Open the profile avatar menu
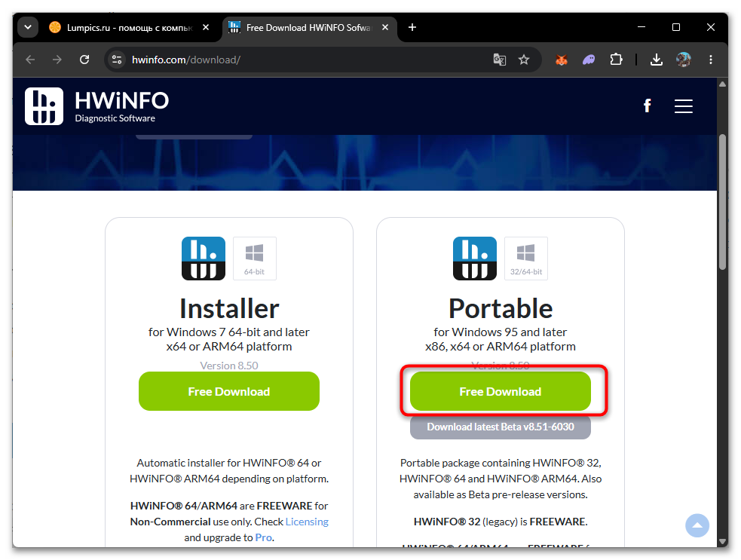The width and height of the screenshot is (741, 560). point(684,60)
